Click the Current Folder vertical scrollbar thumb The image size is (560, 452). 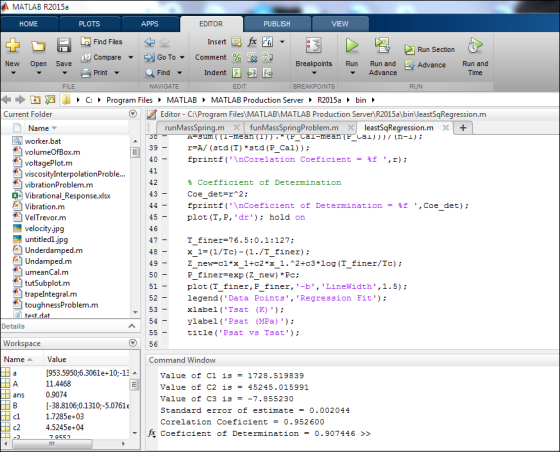click(x=135, y=152)
